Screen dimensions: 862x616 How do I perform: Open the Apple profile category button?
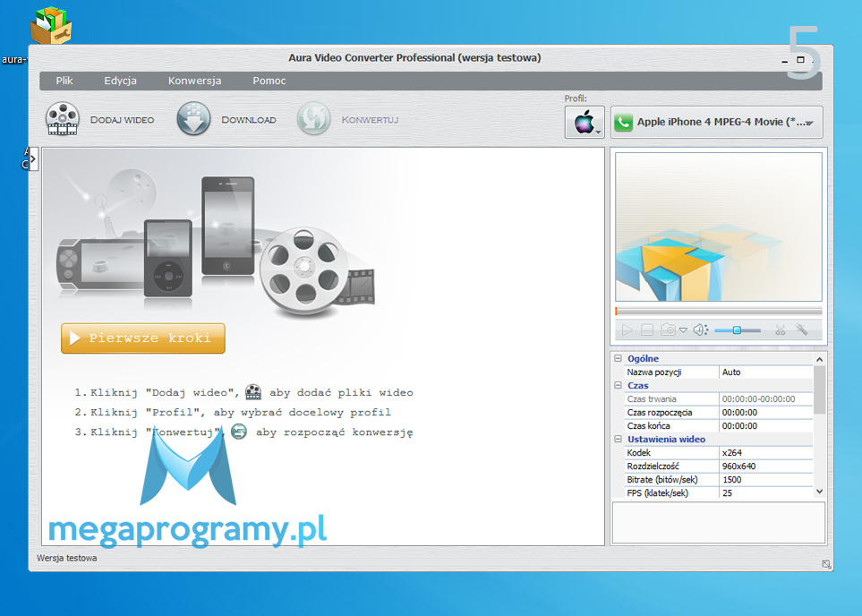[x=585, y=122]
